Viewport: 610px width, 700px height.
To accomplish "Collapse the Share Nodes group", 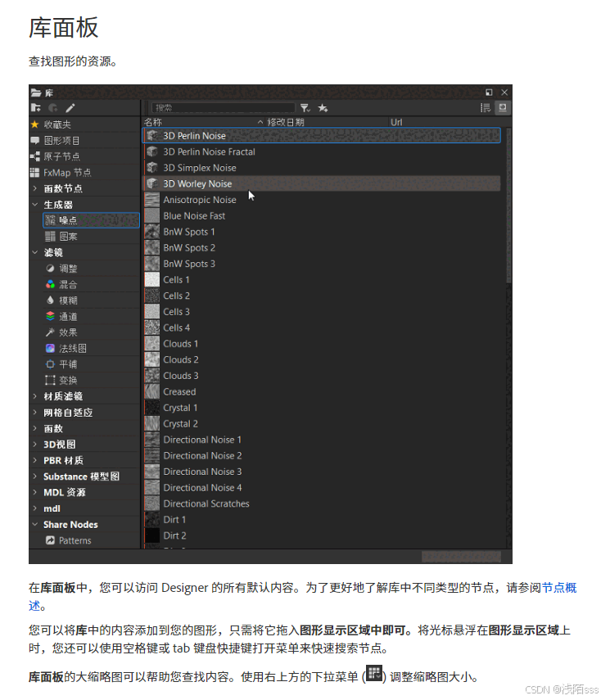I will tap(35, 524).
